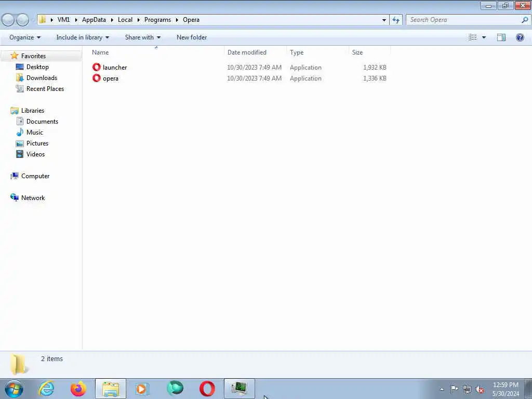Expand the address bar history dropdown
Viewport: 532px width, 399px height.
384,20
